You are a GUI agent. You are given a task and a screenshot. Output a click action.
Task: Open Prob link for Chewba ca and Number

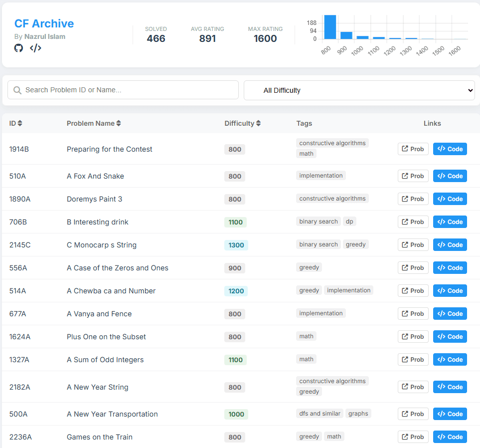pyautogui.click(x=413, y=291)
